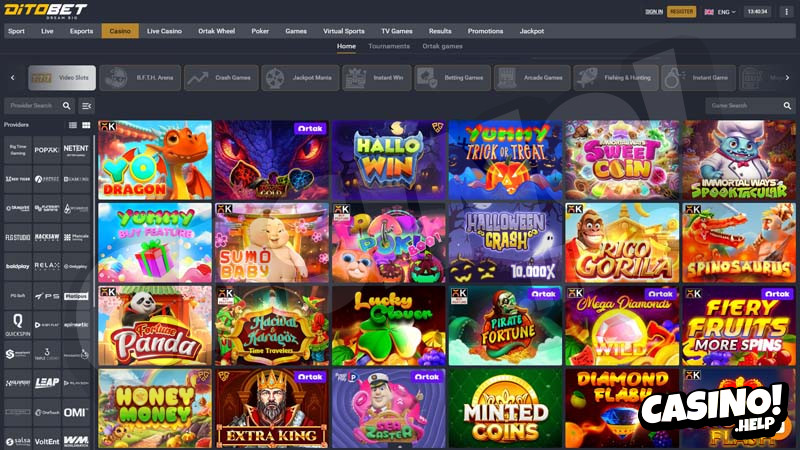Select the Relax Gaming provider logo

point(47,266)
